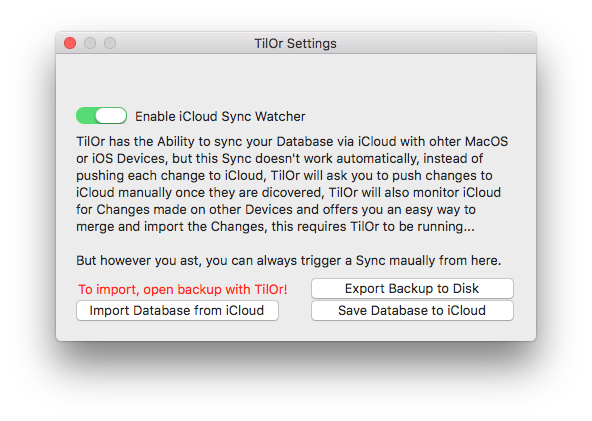Click the grayed-out minimize window button
This screenshot has width=592, height=421.
[90, 43]
